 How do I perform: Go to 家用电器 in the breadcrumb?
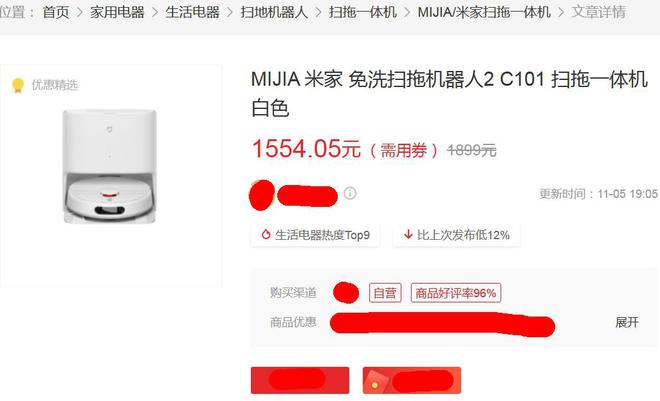tap(117, 12)
